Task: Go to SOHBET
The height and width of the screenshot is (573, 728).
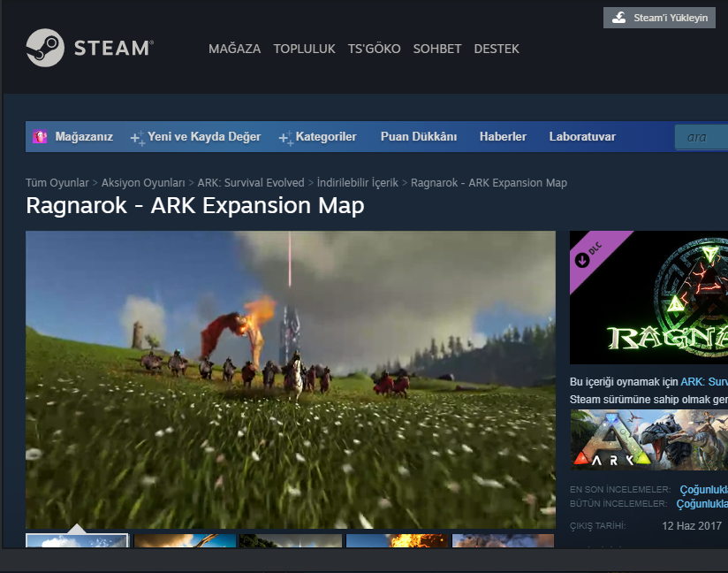Action: pyautogui.click(x=437, y=49)
